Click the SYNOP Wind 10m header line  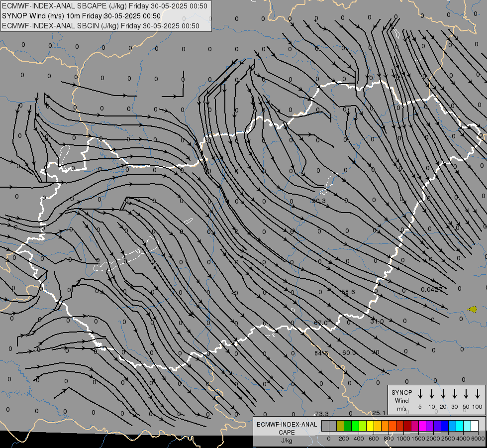[82, 16]
